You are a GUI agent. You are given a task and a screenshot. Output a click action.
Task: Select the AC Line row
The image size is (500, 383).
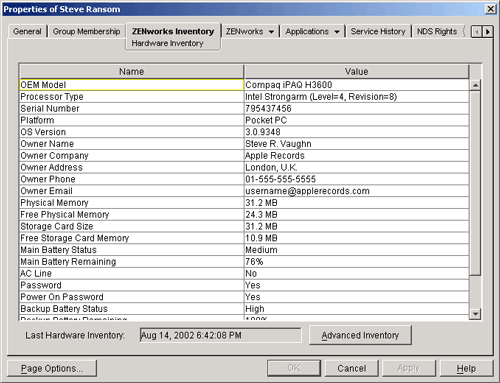[x=131, y=273]
